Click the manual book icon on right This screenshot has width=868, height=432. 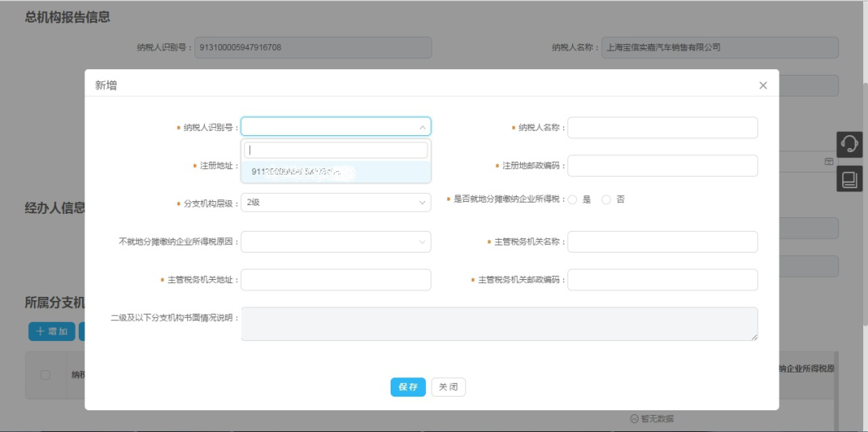pyautogui.click(x=849, y=179)
